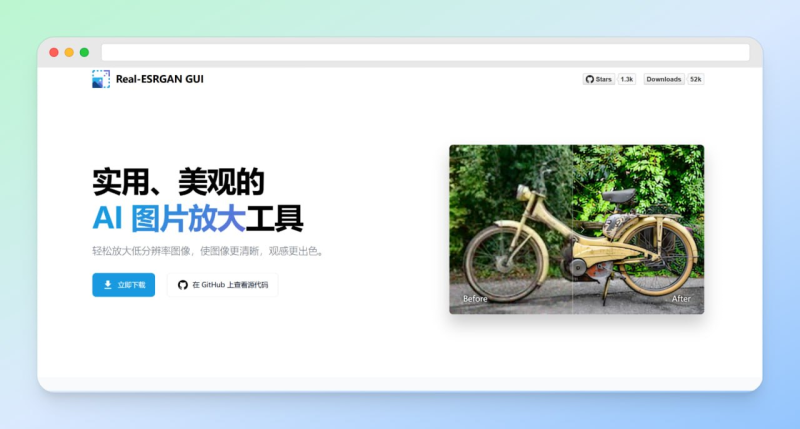Click the Before/After comparison divider line
The height and width of the screenshot is (429, 800).
coord(572,230)
